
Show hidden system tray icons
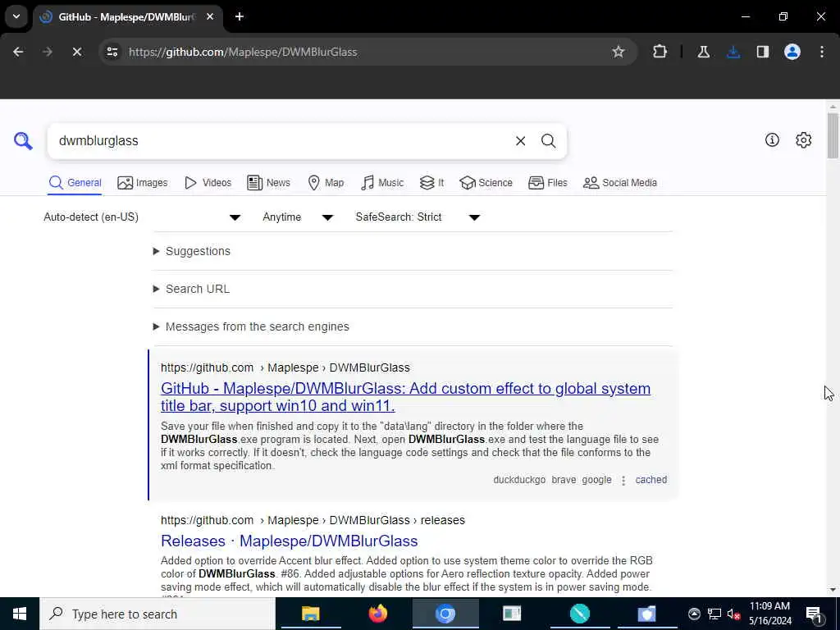click(x=694, y=614)
